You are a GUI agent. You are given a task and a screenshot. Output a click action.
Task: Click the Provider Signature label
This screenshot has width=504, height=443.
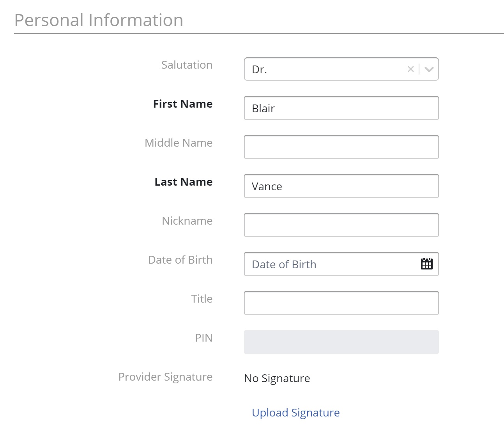click(165, 377)
